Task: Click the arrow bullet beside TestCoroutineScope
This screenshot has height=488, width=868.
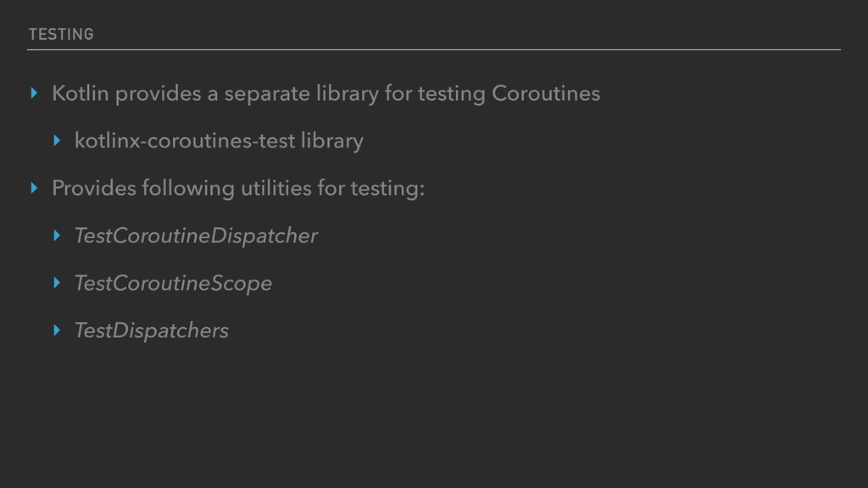Action: (57, 283)
